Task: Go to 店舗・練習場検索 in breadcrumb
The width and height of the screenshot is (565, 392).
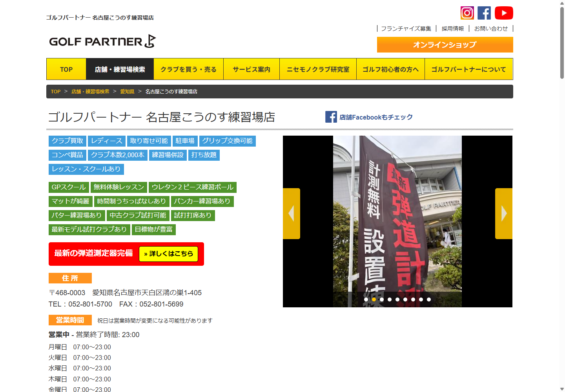Action: pos(90,92)
